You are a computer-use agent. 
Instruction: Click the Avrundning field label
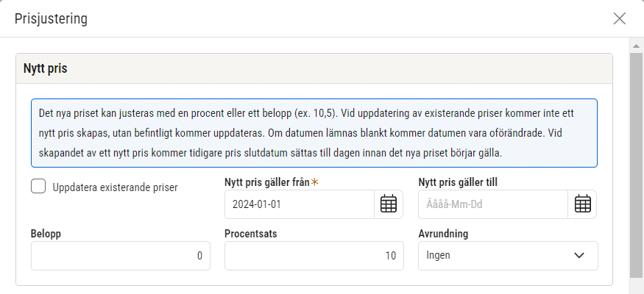pos(443,234)
